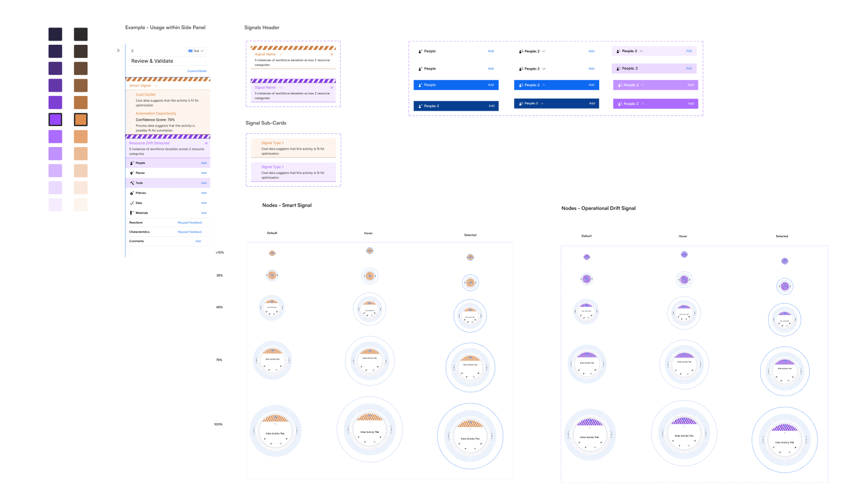Collapse the Smart Signal section chevron

click(156, 85)
